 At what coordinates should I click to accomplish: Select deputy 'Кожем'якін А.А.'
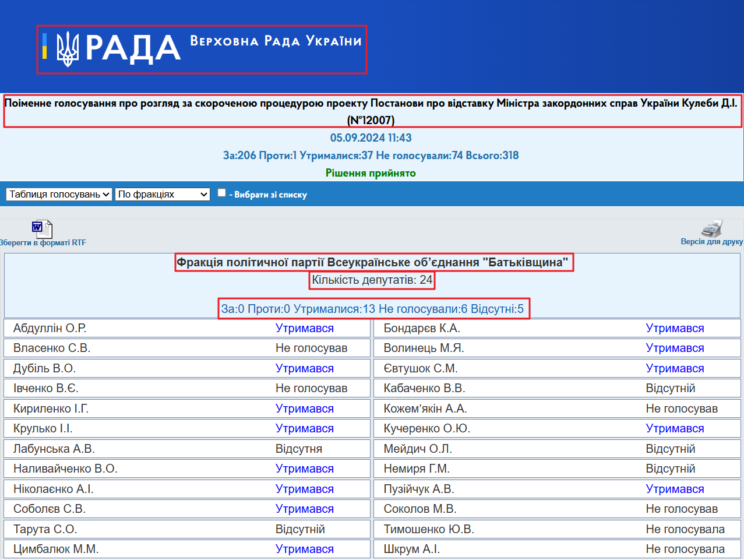coord(425,408)
